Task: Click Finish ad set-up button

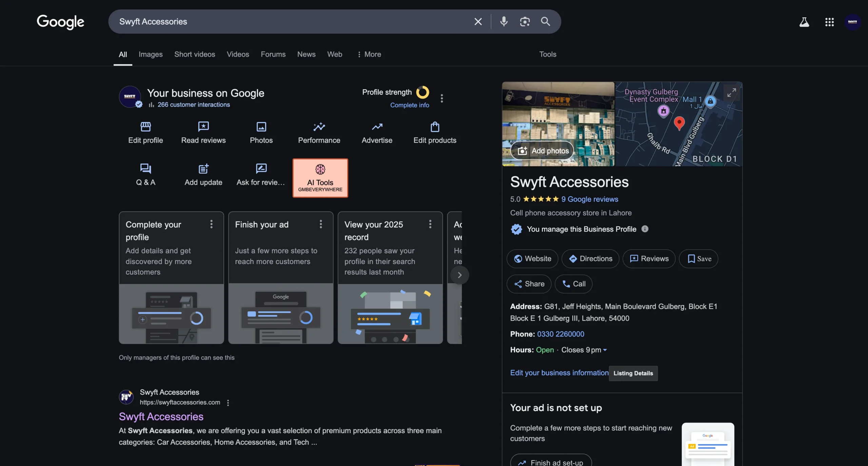Action: (551, 461)
